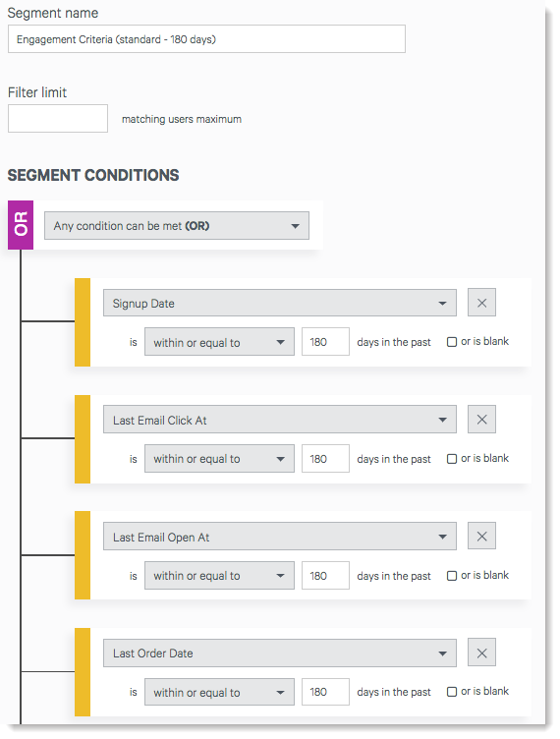Open the Last Email Click At field dropdown
Screen dimensions: 560x739
click(280, 420)
